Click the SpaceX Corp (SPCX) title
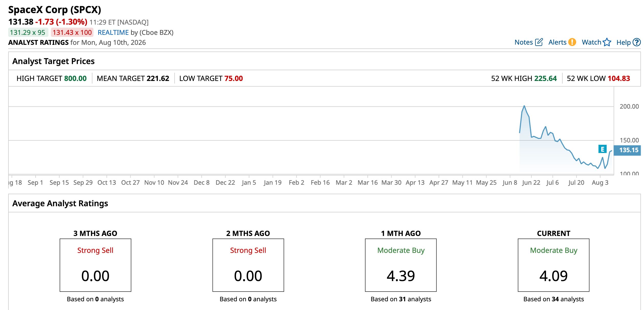Image resolution: width=644 pixels, height=310 pixels. point(55,10)
